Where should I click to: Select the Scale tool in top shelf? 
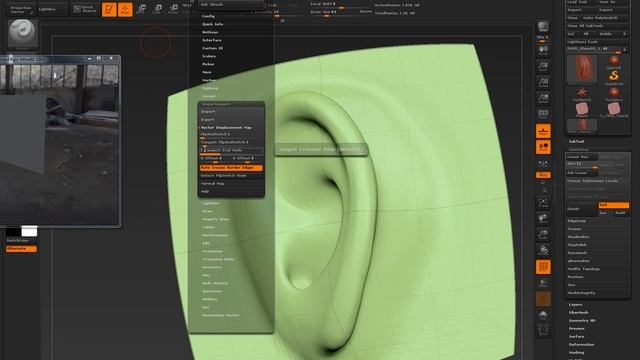tap(158, 9)
